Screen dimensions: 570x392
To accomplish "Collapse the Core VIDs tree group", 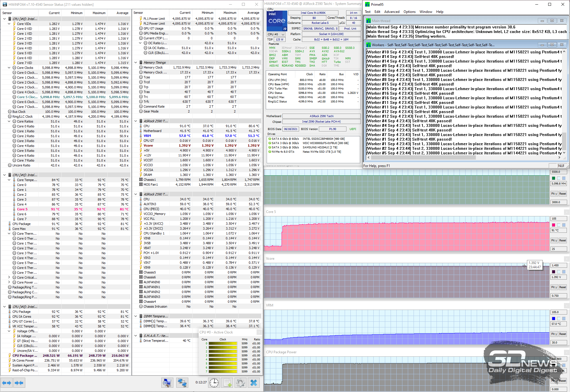I will point(9,24).
